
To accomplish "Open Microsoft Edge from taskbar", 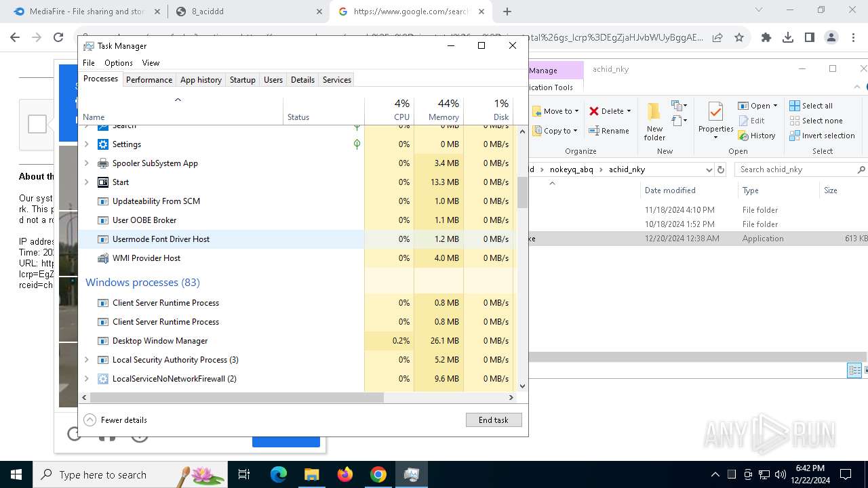I will pyautogui.click(x=279, y=474).
